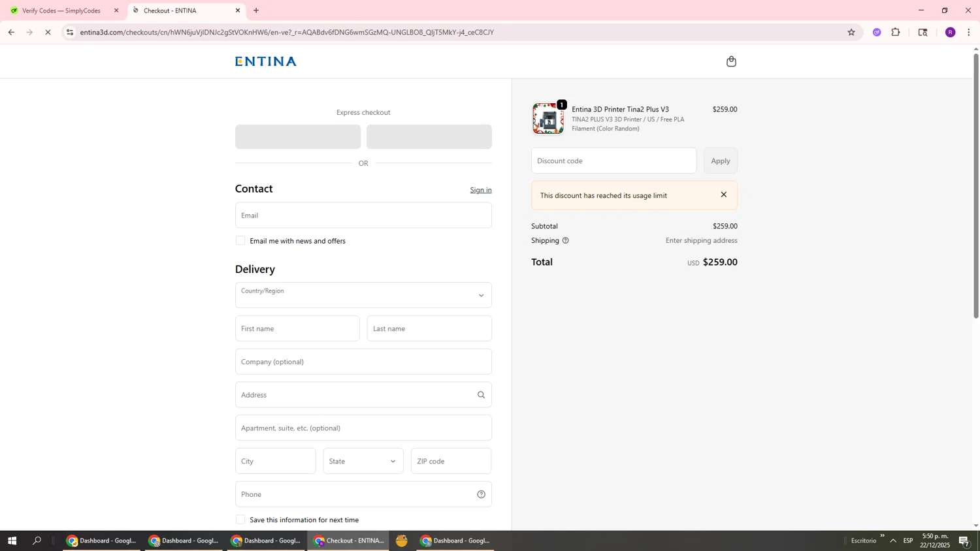Viewport: 980px width, 551px height.
Task: Open the side panel search icon
Action: pyautogui.click(x=923, y=32)
